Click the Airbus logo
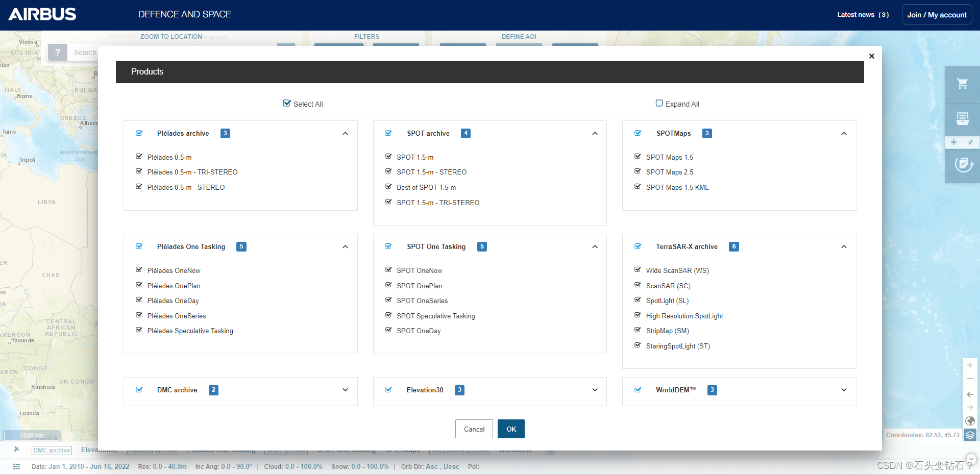 click(42, 14)
